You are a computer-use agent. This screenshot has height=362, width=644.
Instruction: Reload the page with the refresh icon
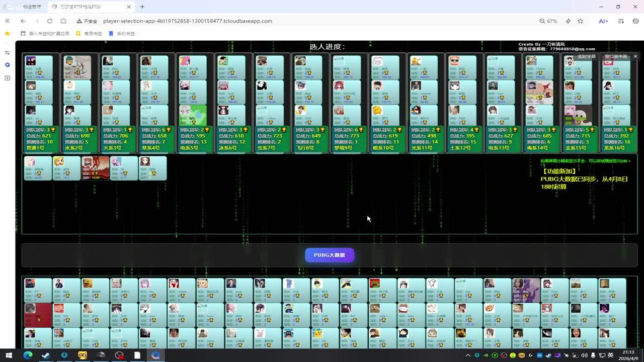point(50,21)
